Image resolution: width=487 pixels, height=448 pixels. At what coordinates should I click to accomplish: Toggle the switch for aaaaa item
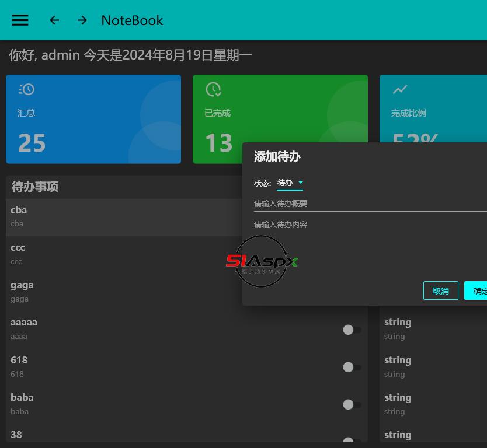point(351,330)
